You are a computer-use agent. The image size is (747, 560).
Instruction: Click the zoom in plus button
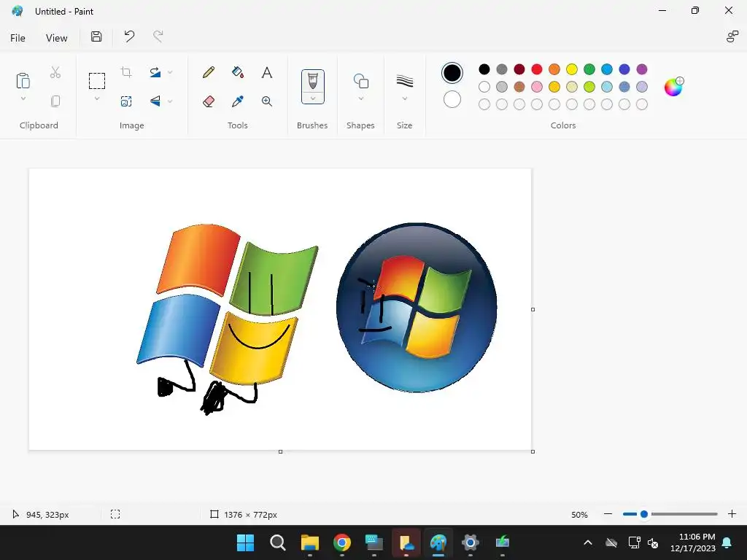732,514
